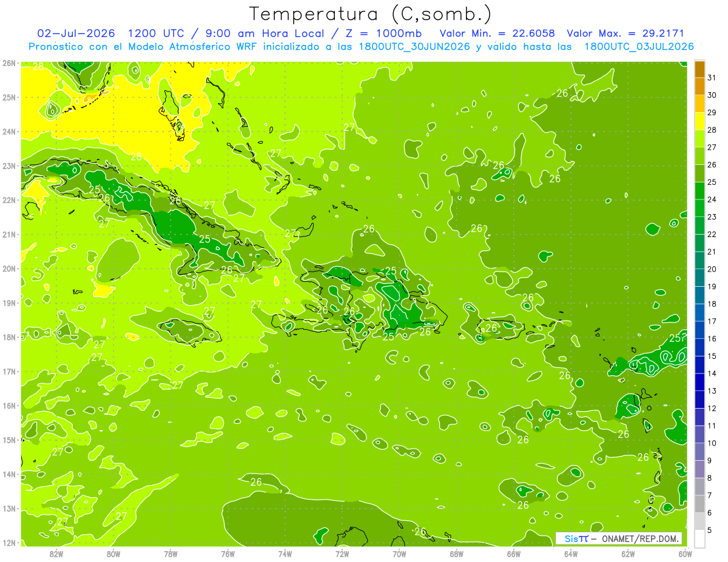Viewport: 728px width, 562px height.
Task: Click the '26N' latitude axis label
Action: 9,63
